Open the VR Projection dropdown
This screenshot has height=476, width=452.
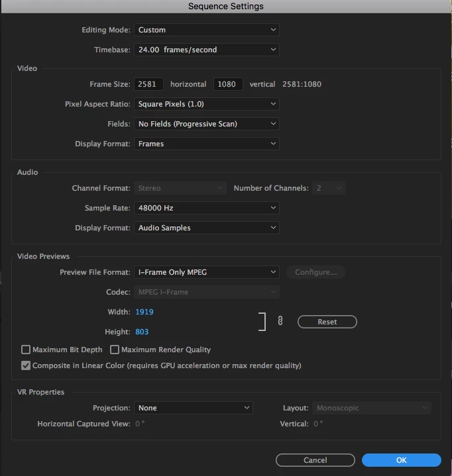pos(194,408)
